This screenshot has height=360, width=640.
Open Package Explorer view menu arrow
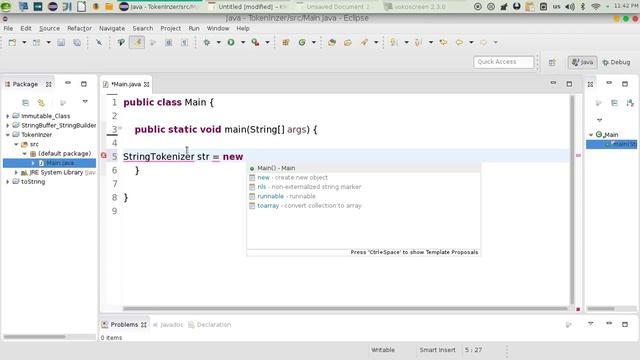pyautogui.click(x=85, y=102)
